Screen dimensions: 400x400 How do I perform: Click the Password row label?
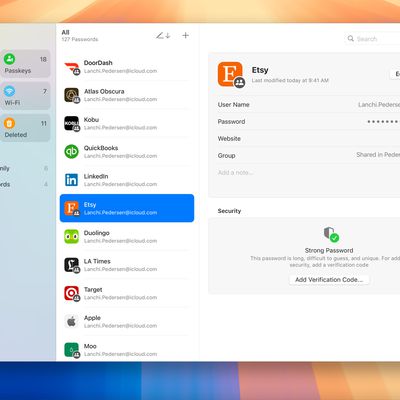click(231, 121)
